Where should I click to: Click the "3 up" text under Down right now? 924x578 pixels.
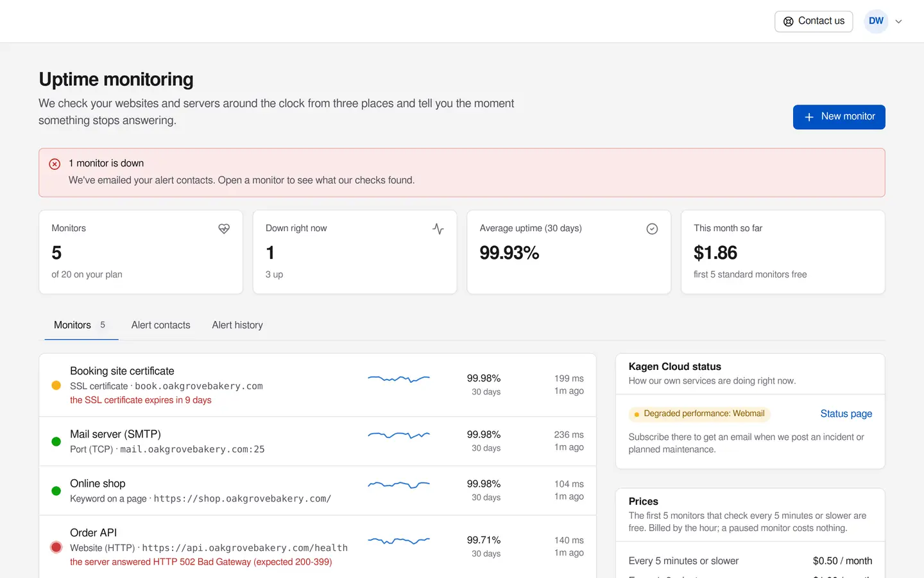click(x=275, y=274)
